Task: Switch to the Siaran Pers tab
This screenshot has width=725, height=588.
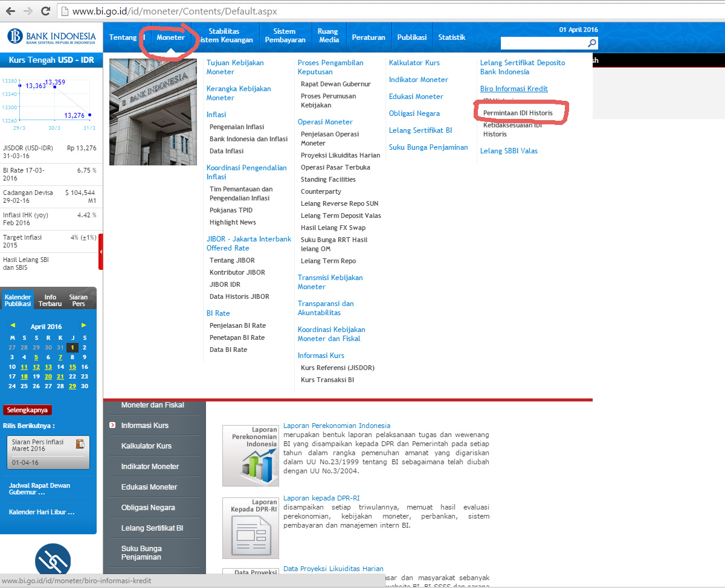Action: pos(78,300)
